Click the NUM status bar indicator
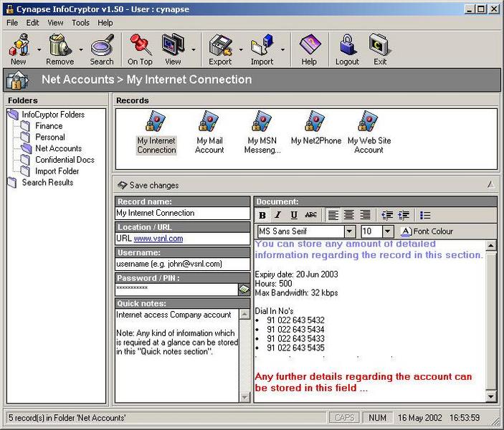This screenshot has width=504, height=430. point(377,418)
